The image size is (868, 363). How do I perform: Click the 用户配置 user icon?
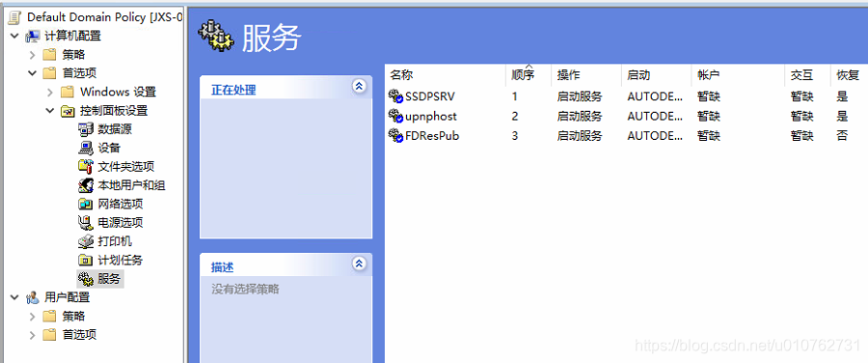(x=33, y=297)
